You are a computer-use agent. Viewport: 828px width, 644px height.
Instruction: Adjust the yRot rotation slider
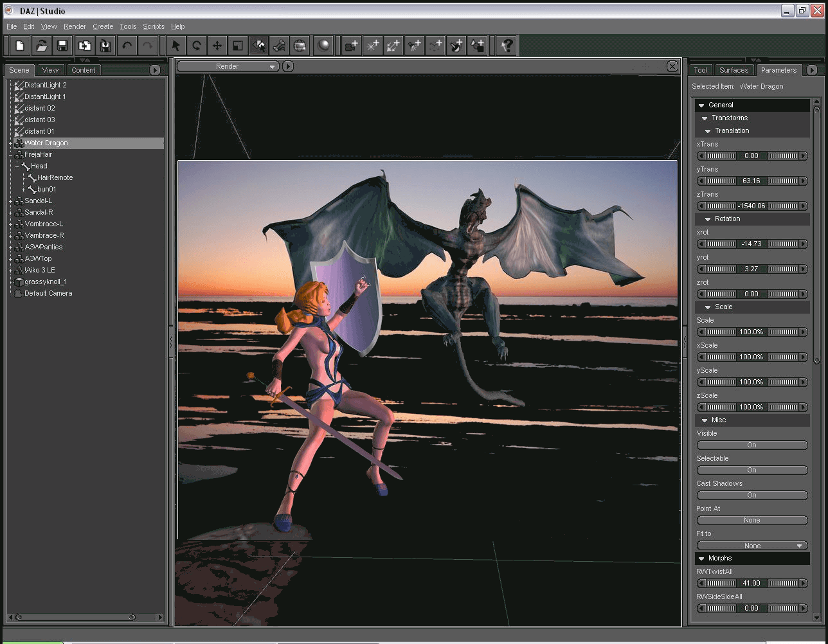(751, 269)
